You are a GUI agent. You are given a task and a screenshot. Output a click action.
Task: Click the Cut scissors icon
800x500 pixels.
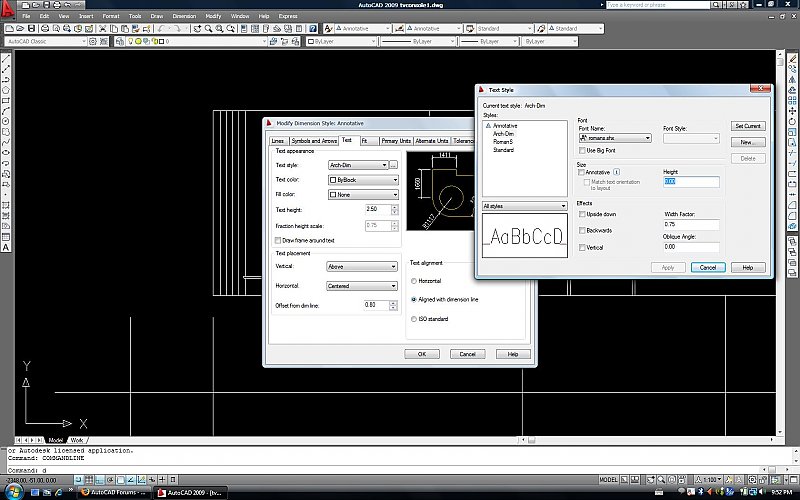coord(102,29)
